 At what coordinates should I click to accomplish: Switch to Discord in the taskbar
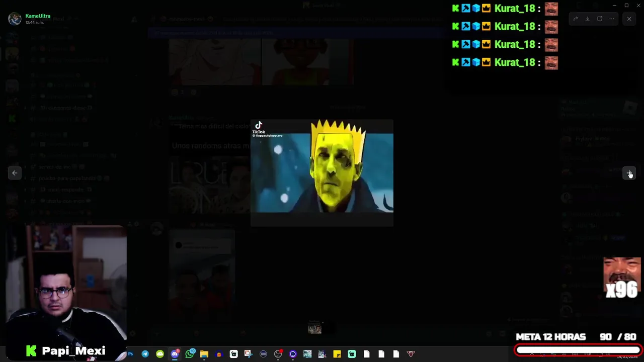[x=175, y=354]
